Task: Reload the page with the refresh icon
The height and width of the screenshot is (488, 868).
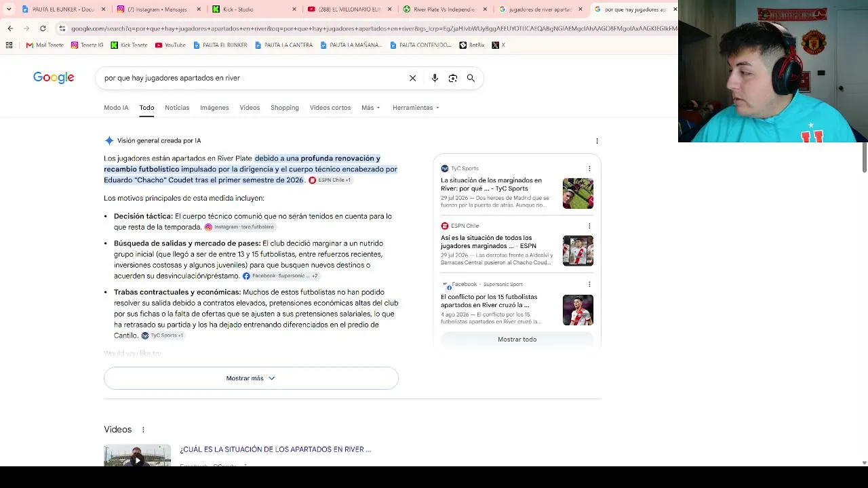Action: click(x=43, y=28)
